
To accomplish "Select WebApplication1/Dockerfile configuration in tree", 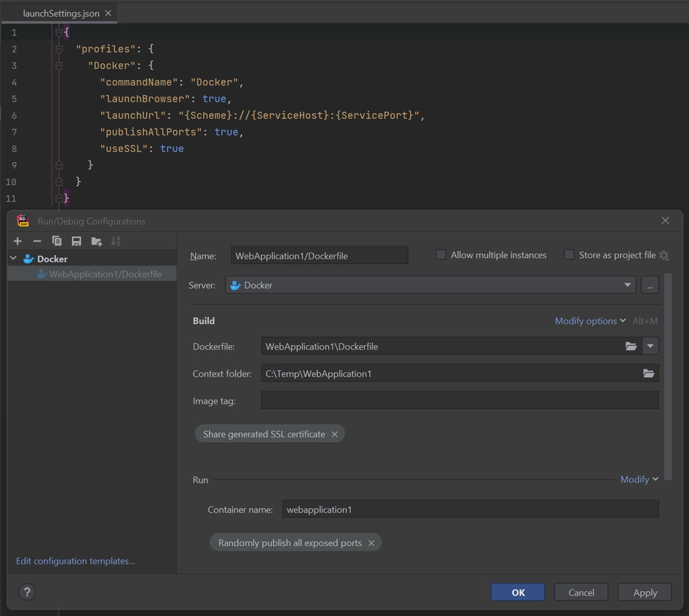I will click(x=92, y=274).
